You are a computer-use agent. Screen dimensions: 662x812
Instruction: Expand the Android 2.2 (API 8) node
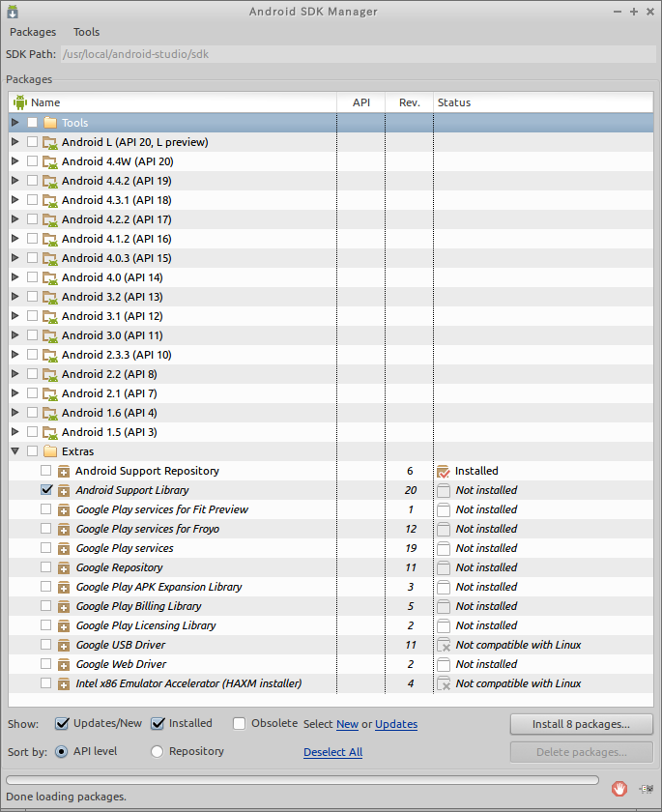click(15, 373)
